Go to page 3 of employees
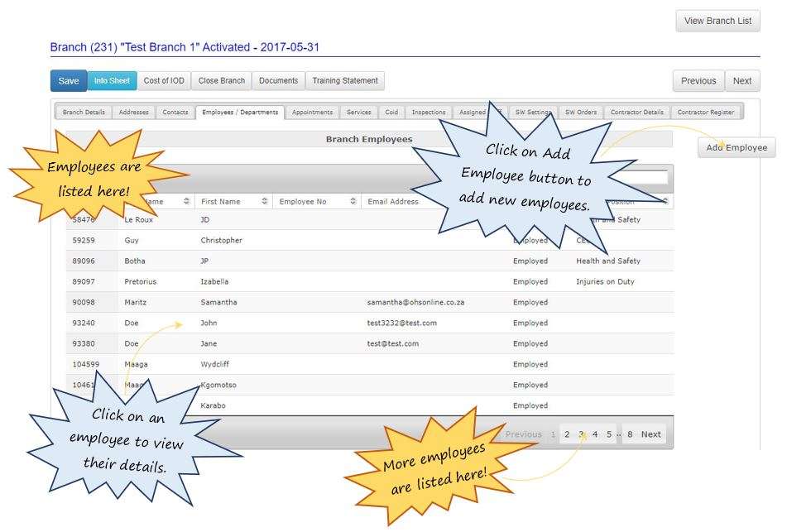This screenshot has height=532, width=787. [582, 434]
